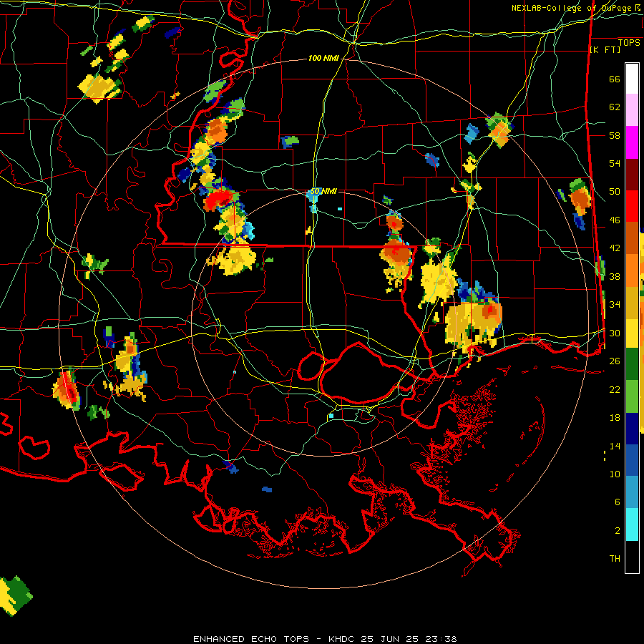
Task: Click the legend value 46
Action: 615,220
